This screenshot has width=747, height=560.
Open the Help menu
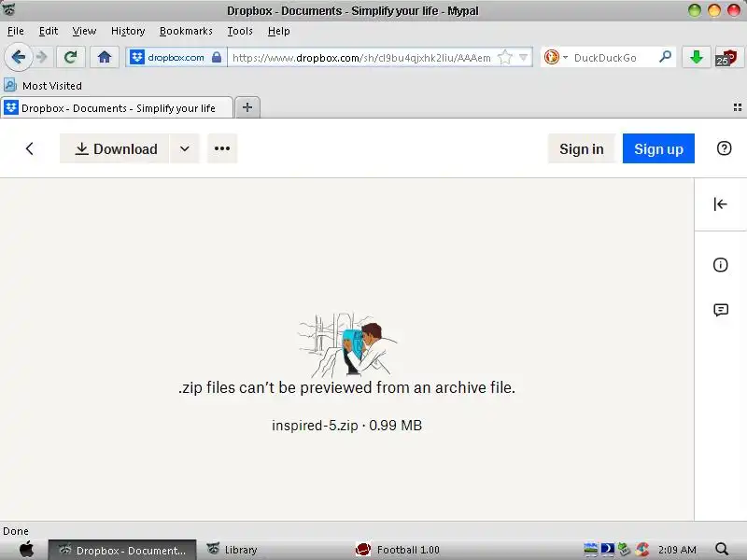tap(278, 31)
